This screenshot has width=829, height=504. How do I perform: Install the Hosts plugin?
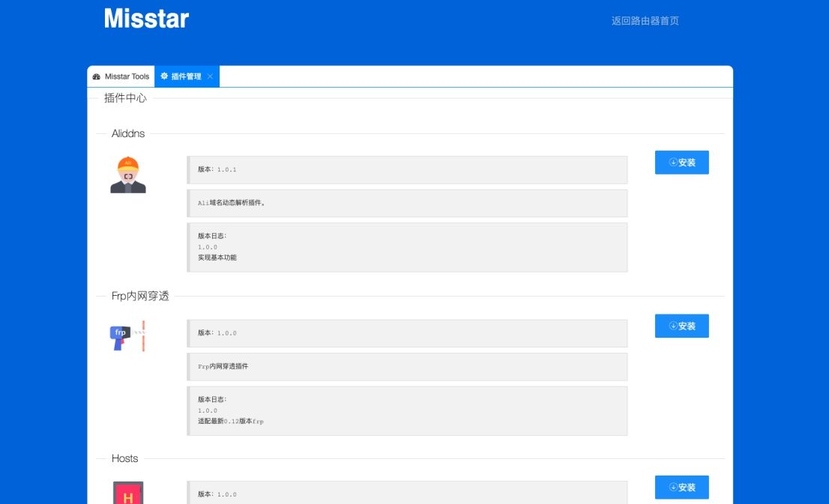[681, 488]
